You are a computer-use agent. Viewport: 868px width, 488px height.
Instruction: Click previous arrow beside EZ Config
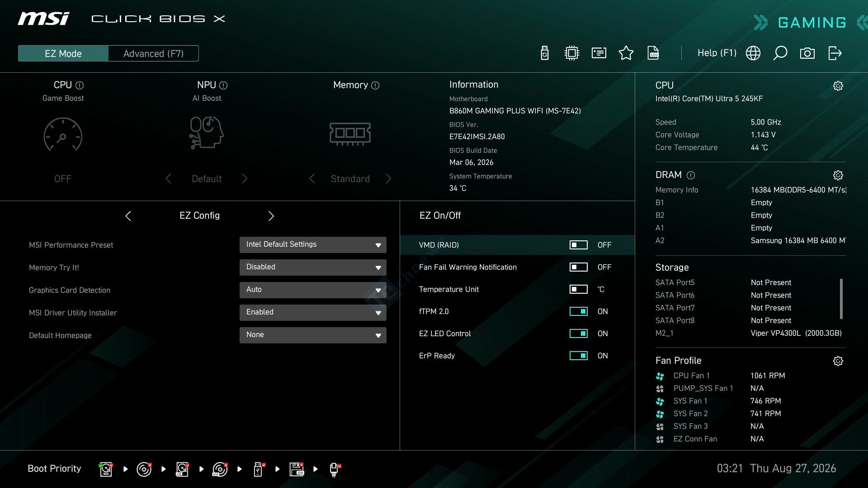click(x=128, y=216)
